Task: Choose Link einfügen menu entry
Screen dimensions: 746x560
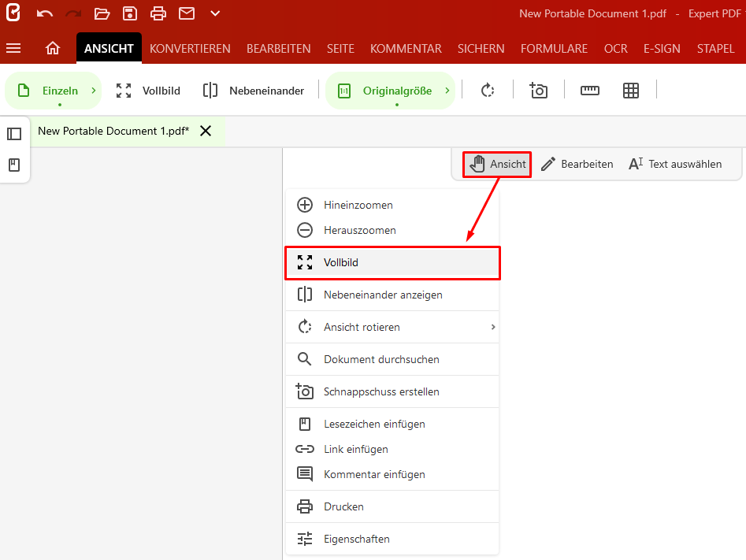Action: point(392,449)
